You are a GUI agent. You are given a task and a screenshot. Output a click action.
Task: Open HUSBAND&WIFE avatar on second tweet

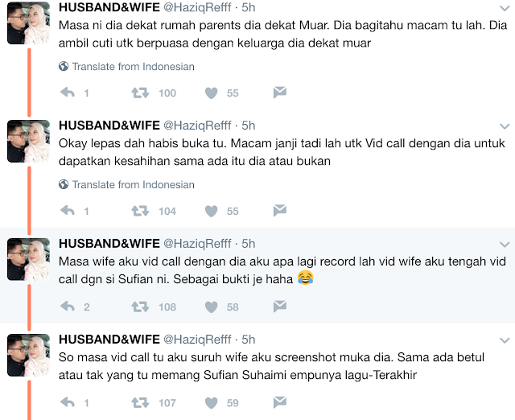(29, 141)
